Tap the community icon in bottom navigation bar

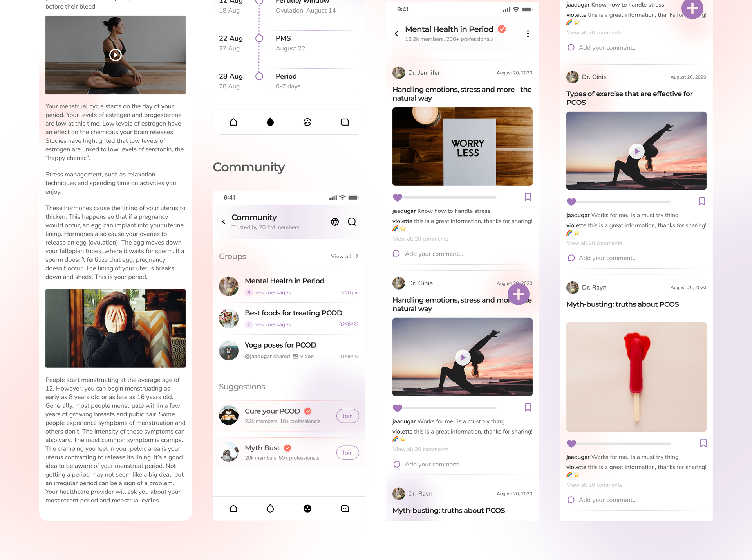[x=307, y=508]
